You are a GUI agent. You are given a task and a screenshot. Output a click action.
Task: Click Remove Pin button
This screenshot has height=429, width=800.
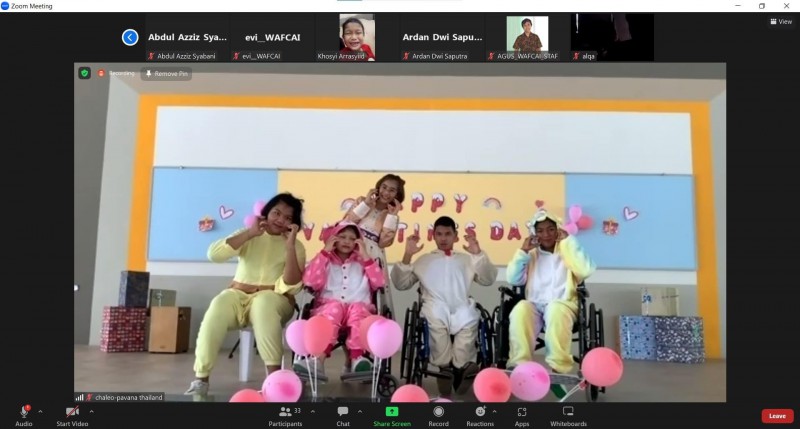(166, 73)
